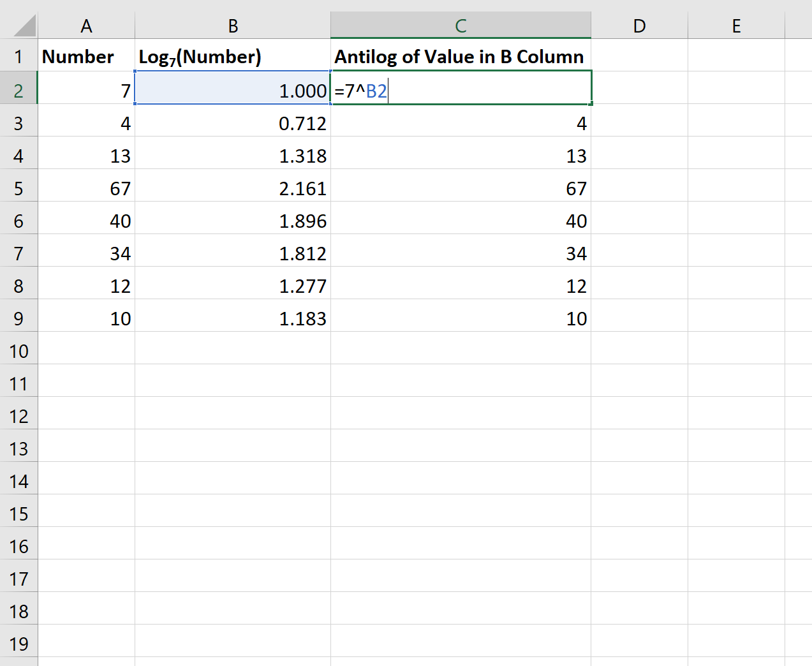Click the Antilog of Value header cell C1
This screenshot has width=812, height=666.
pyautogui.click(x=461, y=56)
